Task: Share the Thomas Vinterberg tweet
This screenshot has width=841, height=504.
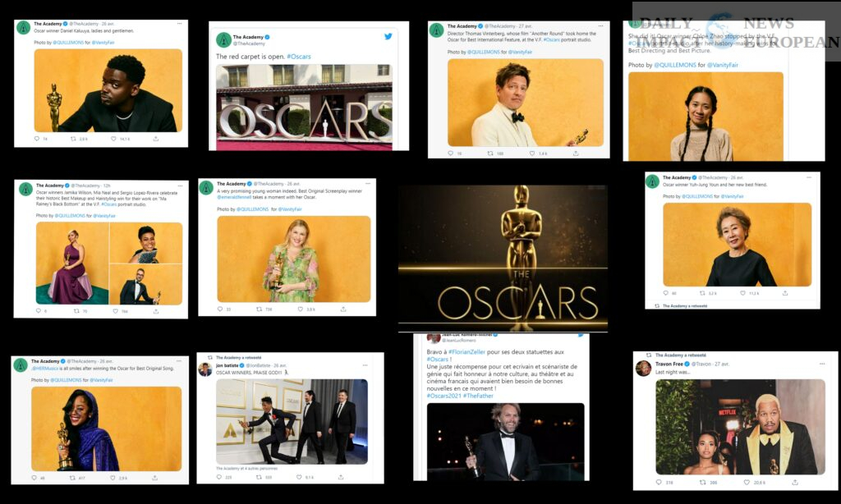Action: click(576, 153)
